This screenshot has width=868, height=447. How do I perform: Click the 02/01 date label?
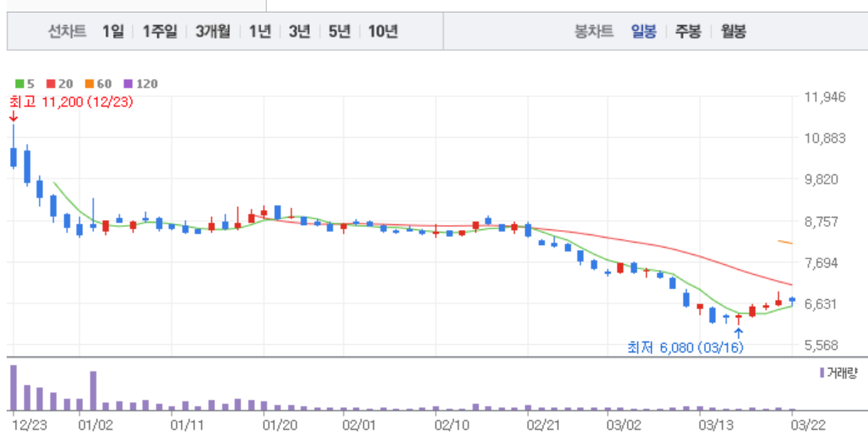[360, 425]
